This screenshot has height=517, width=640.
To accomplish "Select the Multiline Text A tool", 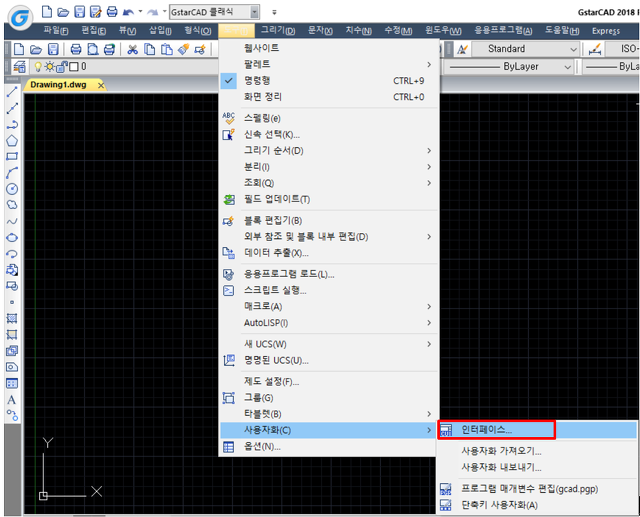I will (12, 399).
